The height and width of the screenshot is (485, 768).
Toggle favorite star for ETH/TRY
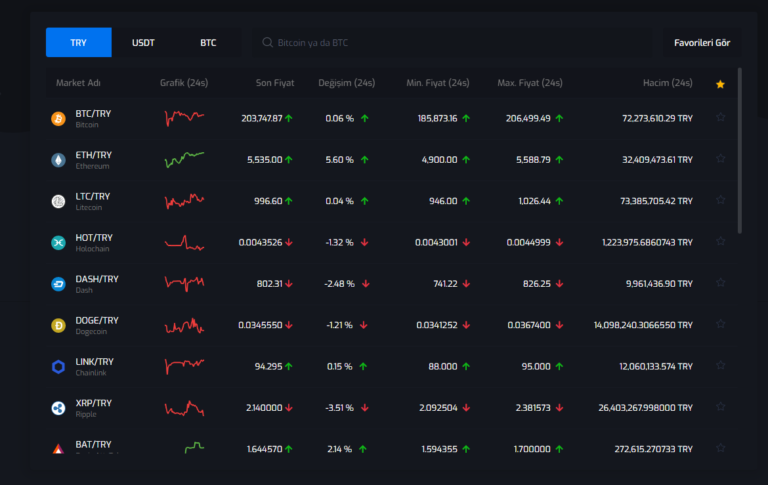(720, 159)
